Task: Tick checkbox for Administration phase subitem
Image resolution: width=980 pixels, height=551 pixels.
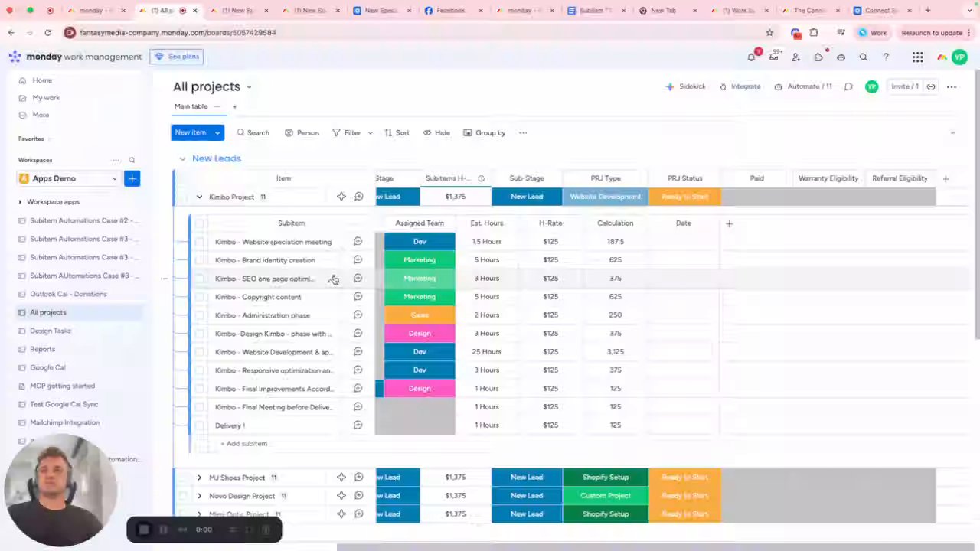Action: click(200, 315)
